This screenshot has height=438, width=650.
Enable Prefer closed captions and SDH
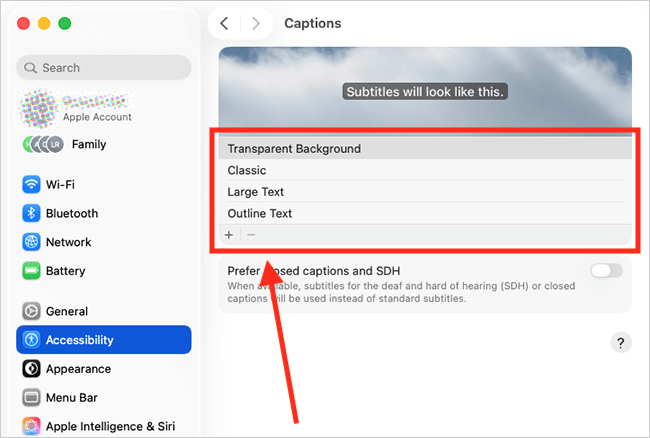click(606, 271)
